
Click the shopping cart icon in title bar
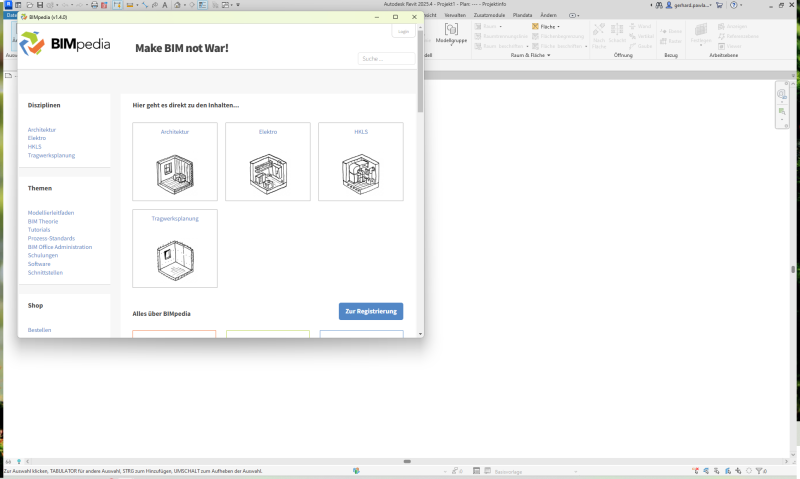[x=718, y=5]
